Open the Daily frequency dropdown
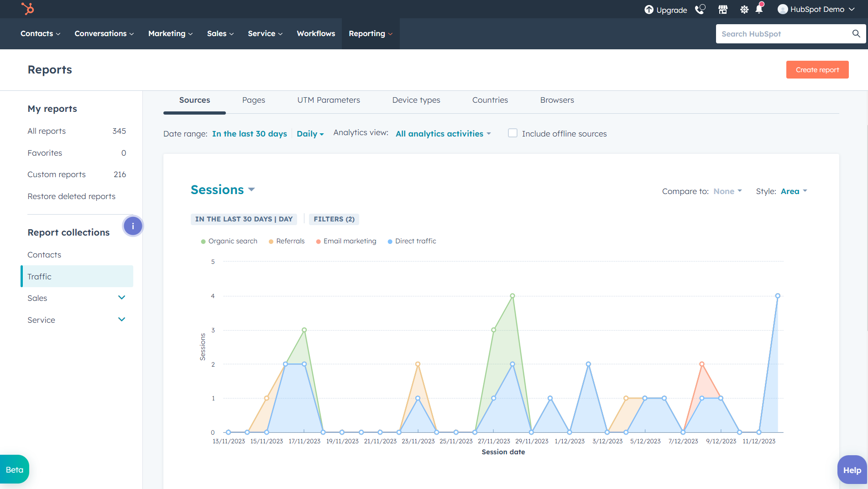 (x=310, y=133)
